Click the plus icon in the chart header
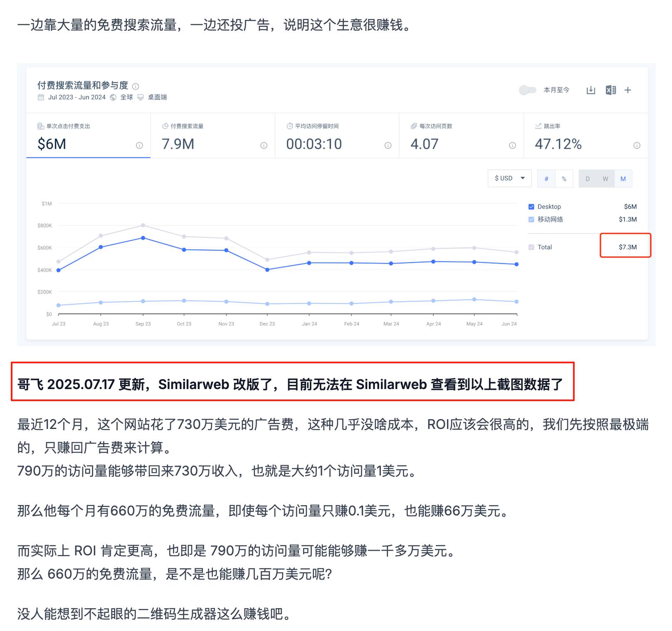 (628, 90)
